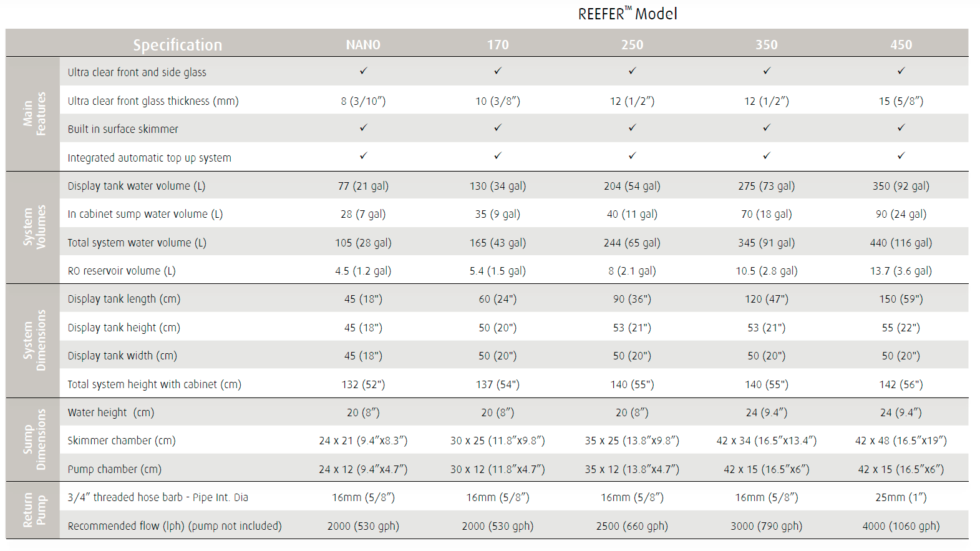The image size is (980, 551).
Task: Click the REEFER Model title
Action: click(x=627, y=14)
